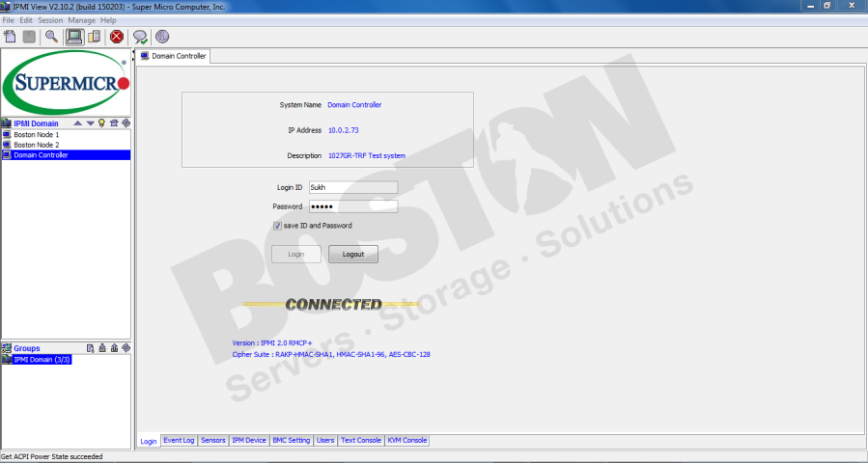
Task: Click the computer icon beside Boston Node 1
Action: (x=7, y=134)
